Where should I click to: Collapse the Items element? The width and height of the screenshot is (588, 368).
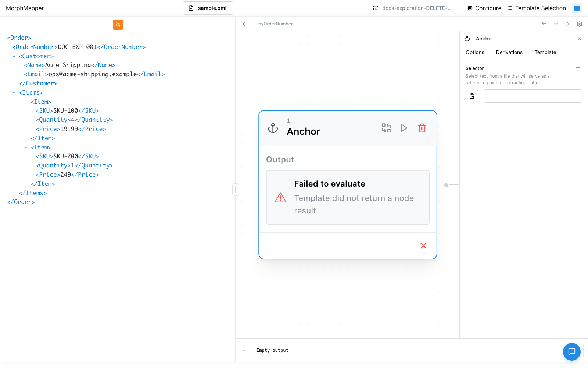tap(14, 93)
